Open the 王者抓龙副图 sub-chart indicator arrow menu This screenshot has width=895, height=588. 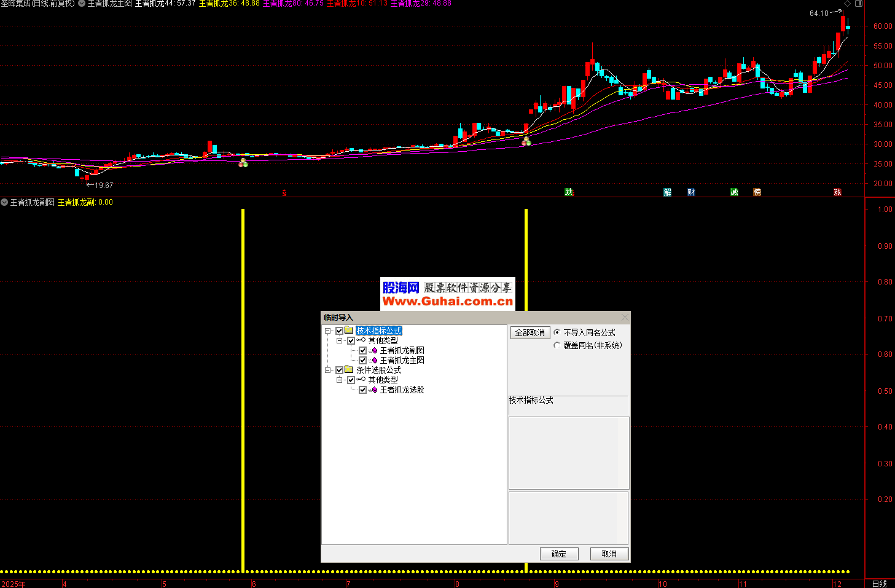coord(4,202)
